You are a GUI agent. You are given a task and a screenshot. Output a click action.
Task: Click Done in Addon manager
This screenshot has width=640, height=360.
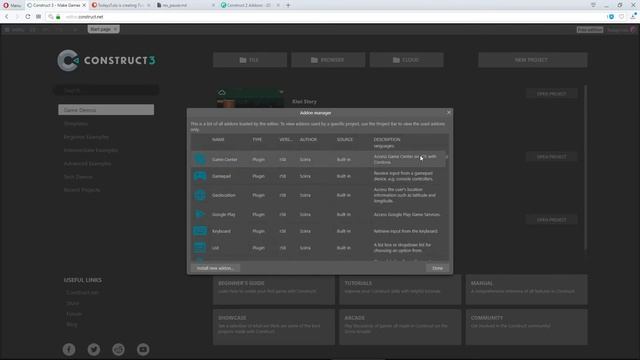[438, 268]
